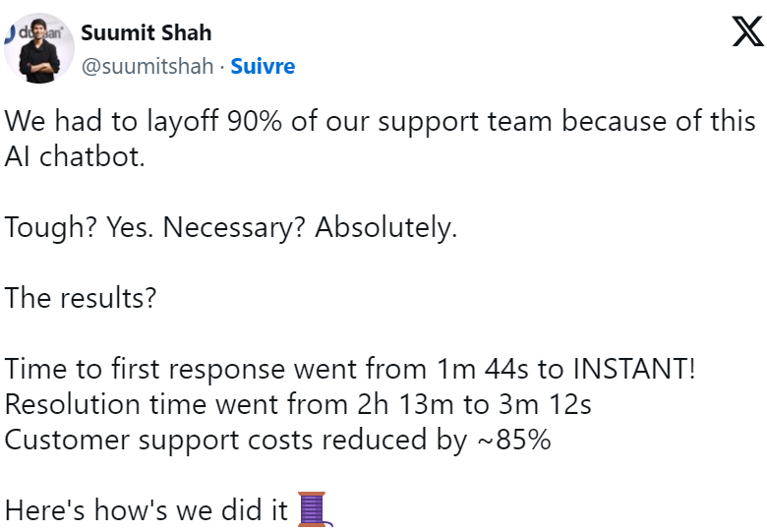
Task: Click "Here's how's we did it" text
Action: tap(147, 510)
